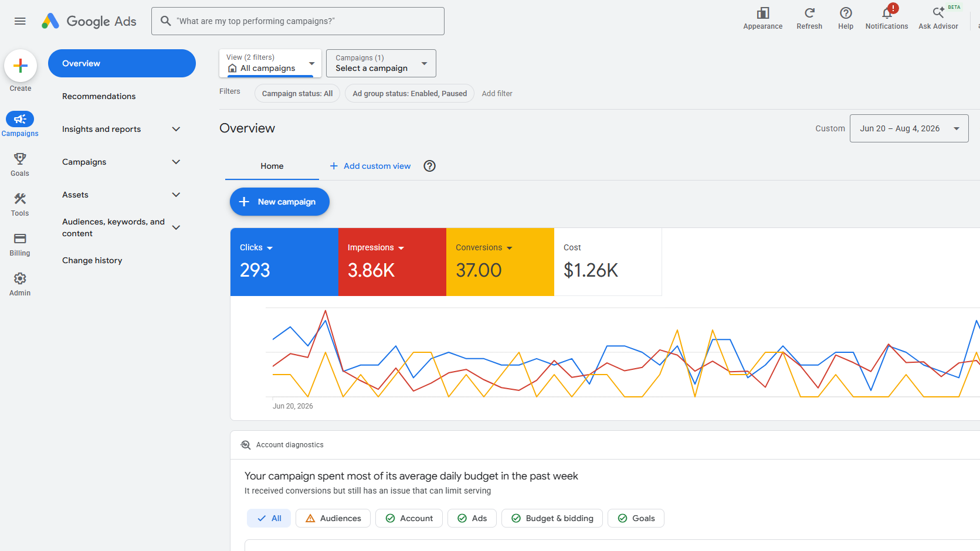Open Appearance settings
The height and width of the screenshot is (551, 980).
pyautogui.click(x=762, y=18)
